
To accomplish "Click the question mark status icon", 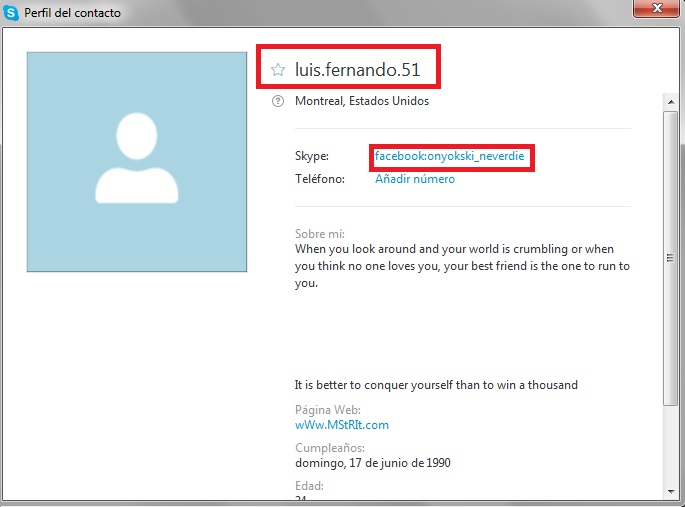I will 277,101.
